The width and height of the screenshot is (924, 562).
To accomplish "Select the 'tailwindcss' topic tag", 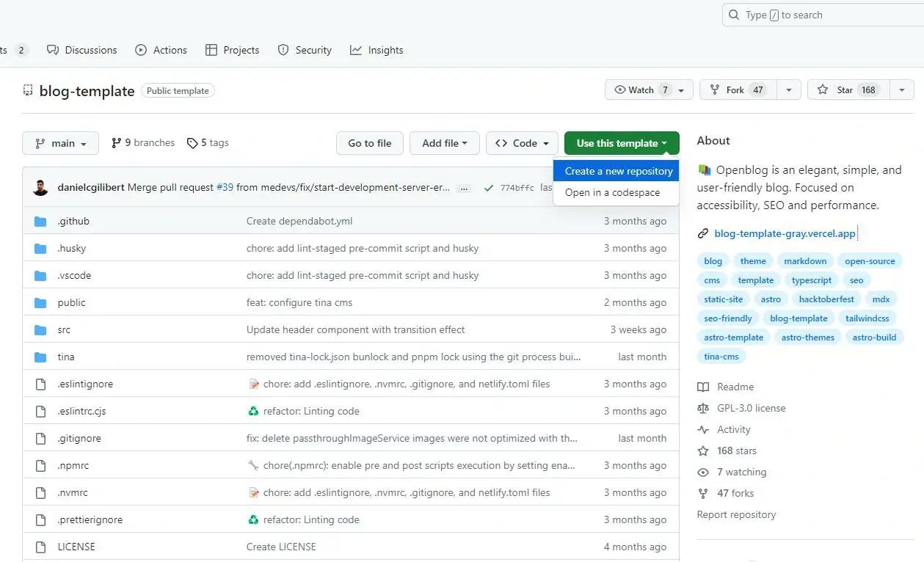I will coord(867,318).
